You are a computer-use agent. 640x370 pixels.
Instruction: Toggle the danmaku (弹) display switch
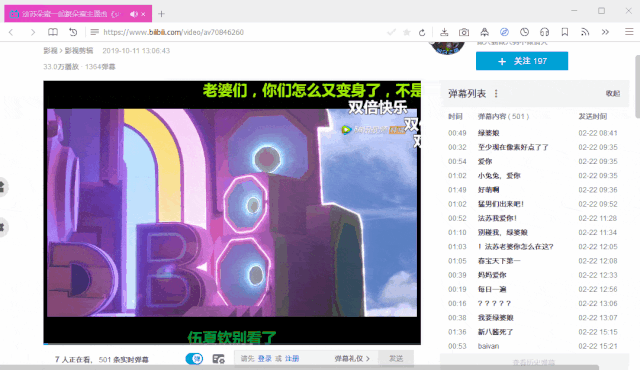194,359
